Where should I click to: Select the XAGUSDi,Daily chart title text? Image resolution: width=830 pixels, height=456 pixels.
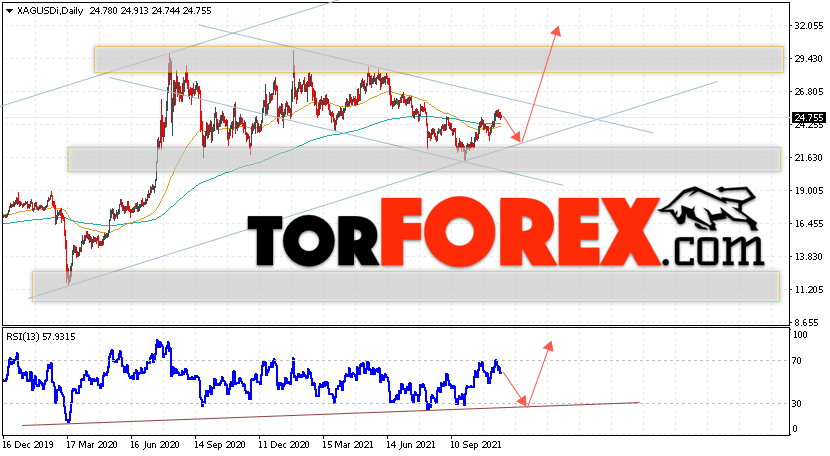point(50,11)
